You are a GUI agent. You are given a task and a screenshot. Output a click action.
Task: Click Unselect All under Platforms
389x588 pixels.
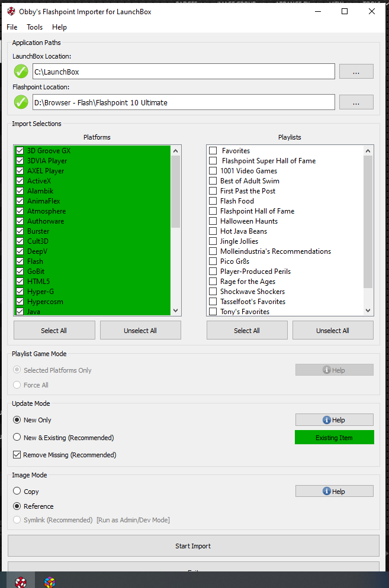pos(140,330)
